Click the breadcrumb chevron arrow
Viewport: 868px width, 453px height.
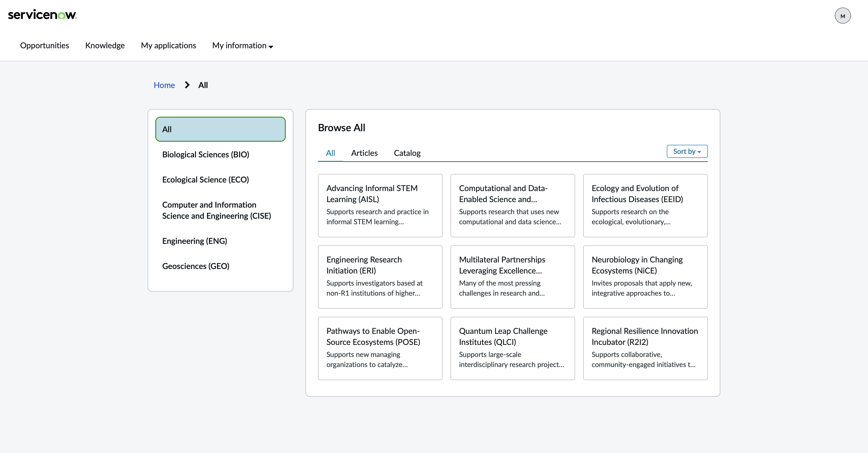(187, 85)
